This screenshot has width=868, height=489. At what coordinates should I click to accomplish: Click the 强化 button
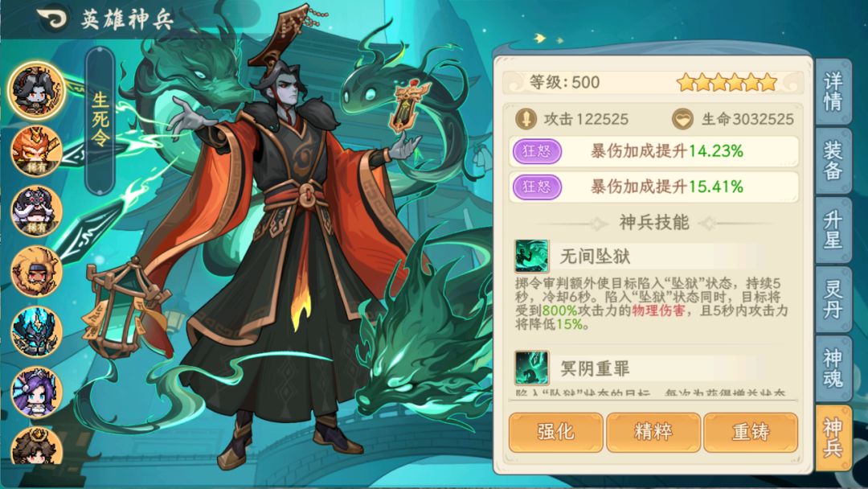click(x=556, y=432)
